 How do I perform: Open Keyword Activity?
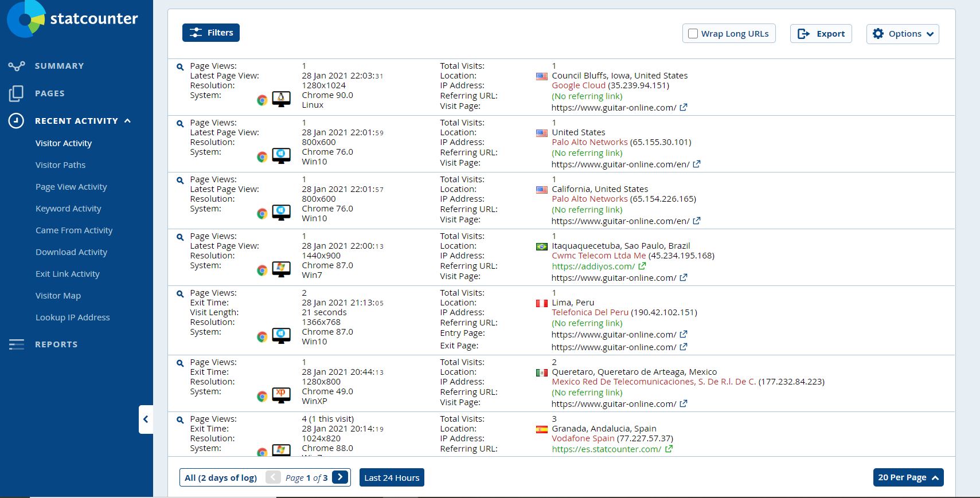tap(68, 209)
